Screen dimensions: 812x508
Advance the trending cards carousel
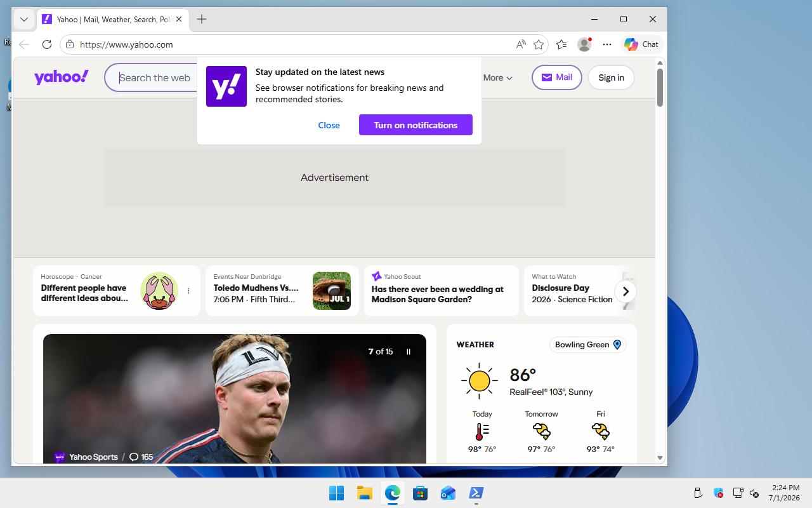(x=625, y=291)
